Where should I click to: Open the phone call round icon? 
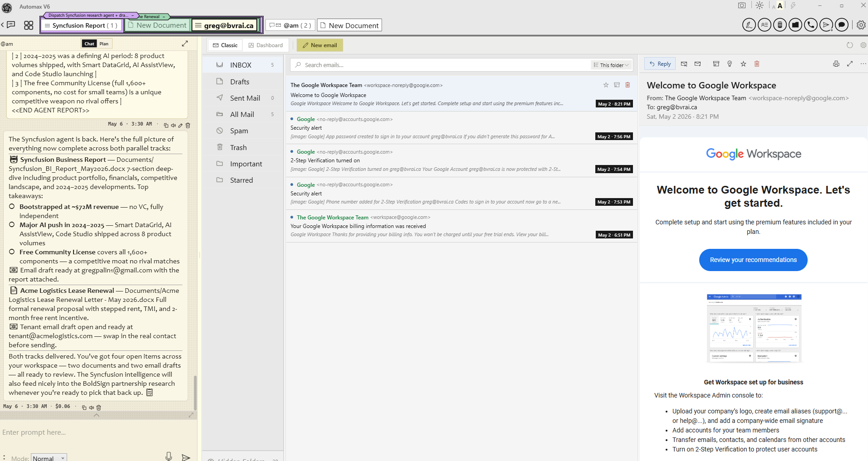811,25
